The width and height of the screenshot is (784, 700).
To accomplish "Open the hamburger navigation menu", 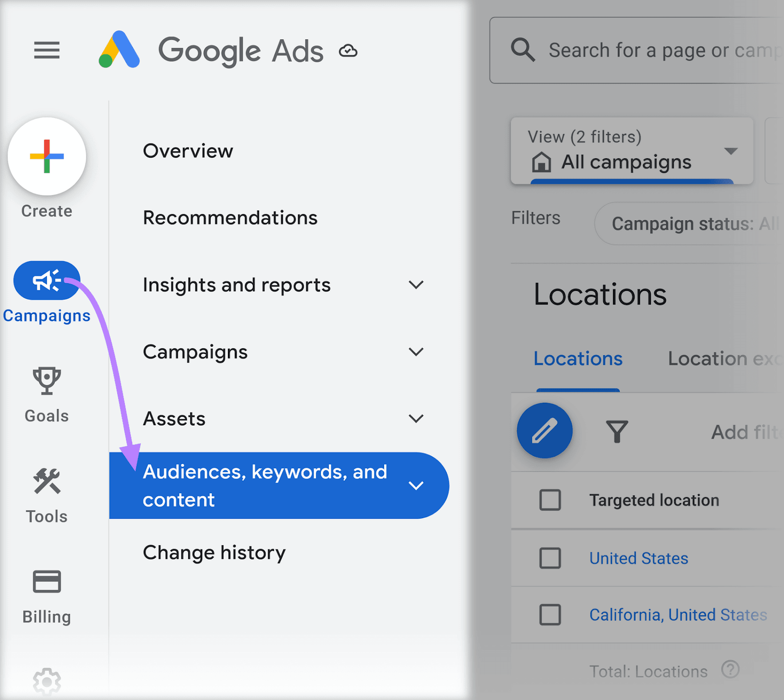I will click(47, 50).
